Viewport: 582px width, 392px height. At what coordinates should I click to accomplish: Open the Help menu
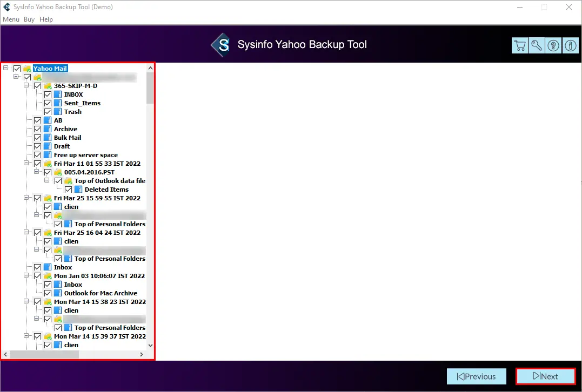click(46, 19)
